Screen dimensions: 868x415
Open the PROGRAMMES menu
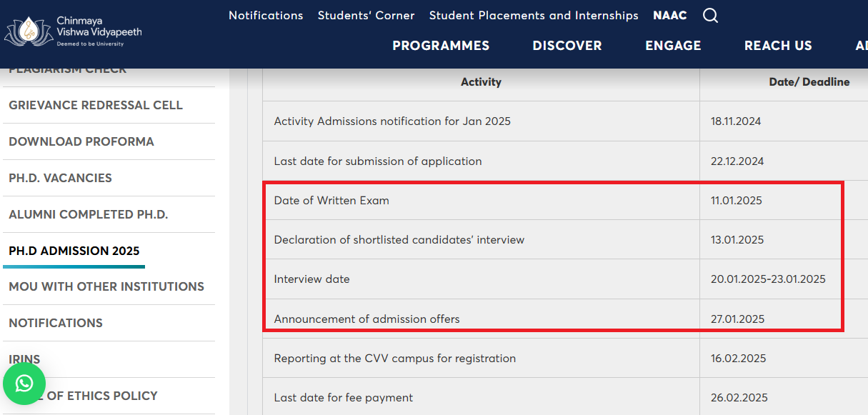point(441,46)
